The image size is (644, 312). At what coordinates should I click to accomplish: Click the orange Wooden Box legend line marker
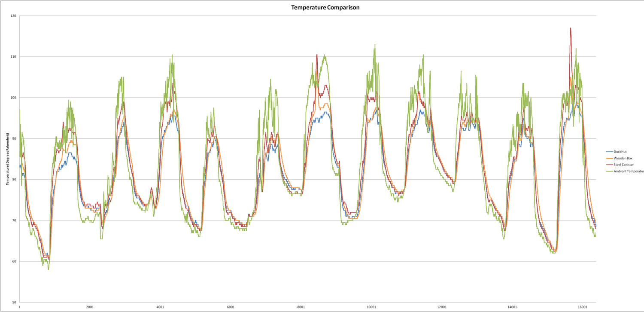[x=609, y=158]
